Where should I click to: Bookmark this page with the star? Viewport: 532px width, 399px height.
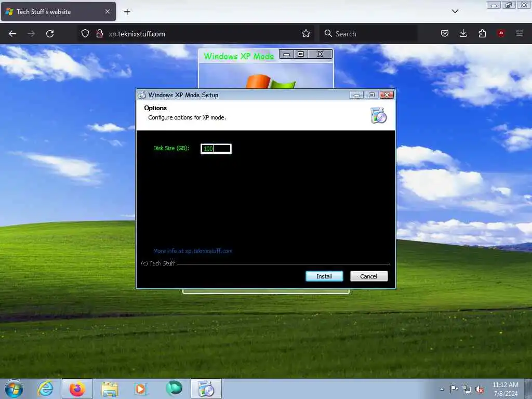point(305,34)
